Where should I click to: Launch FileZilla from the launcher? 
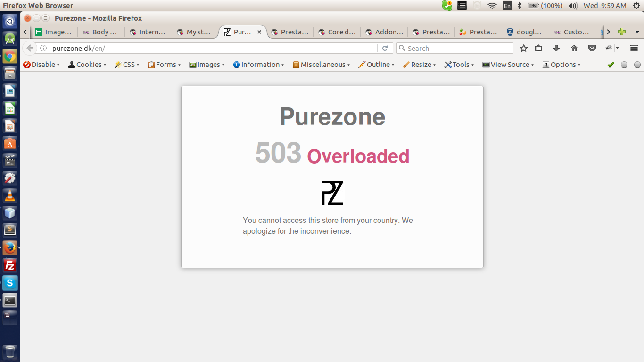pos(10,265)
